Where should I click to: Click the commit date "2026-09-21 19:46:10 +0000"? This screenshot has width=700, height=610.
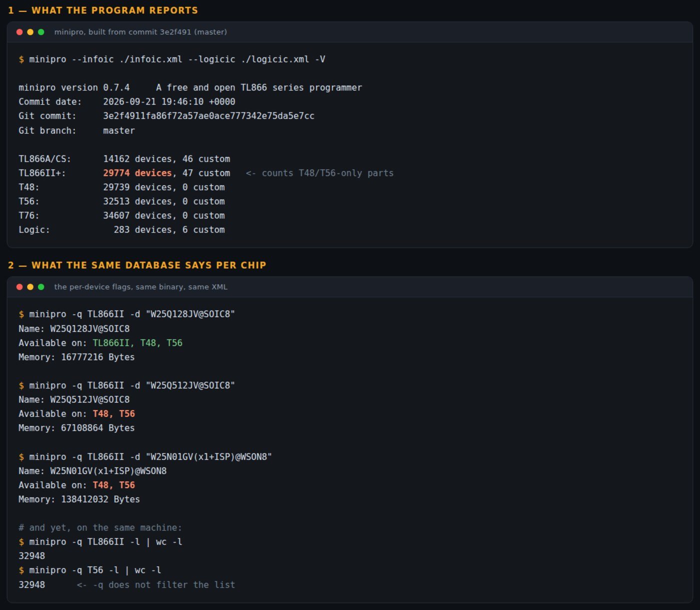[x=169, y=102]
